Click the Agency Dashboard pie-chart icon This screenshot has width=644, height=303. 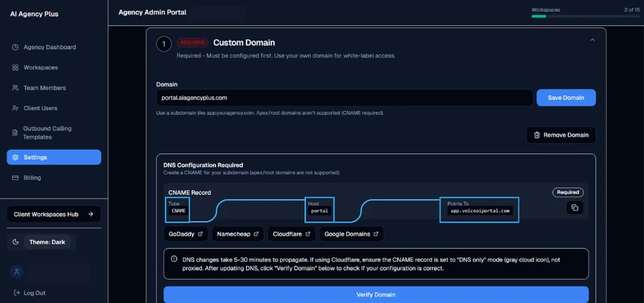[x=15, y=47]
